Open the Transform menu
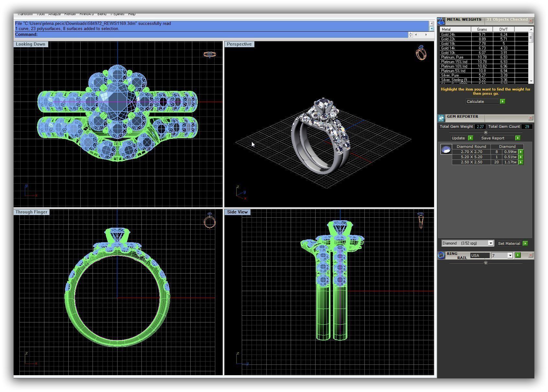 pyautogui.click(x=25, y=15)
